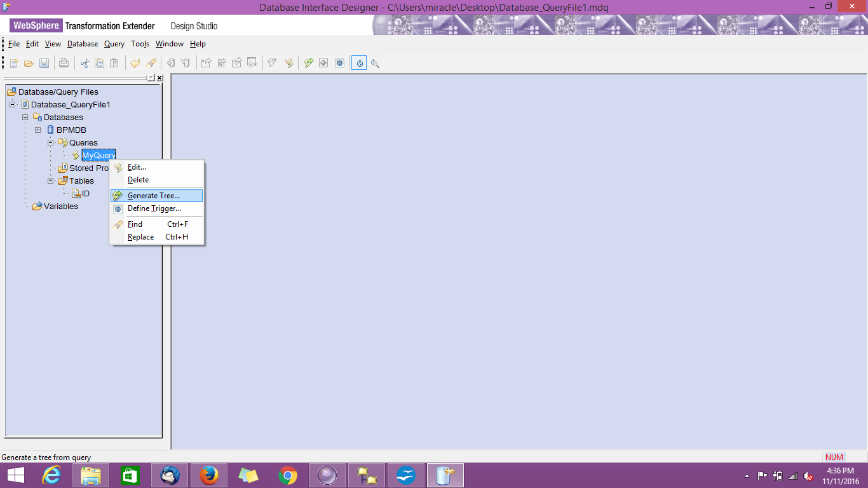
Task: Open the File menu
Action: click(14, 44)
